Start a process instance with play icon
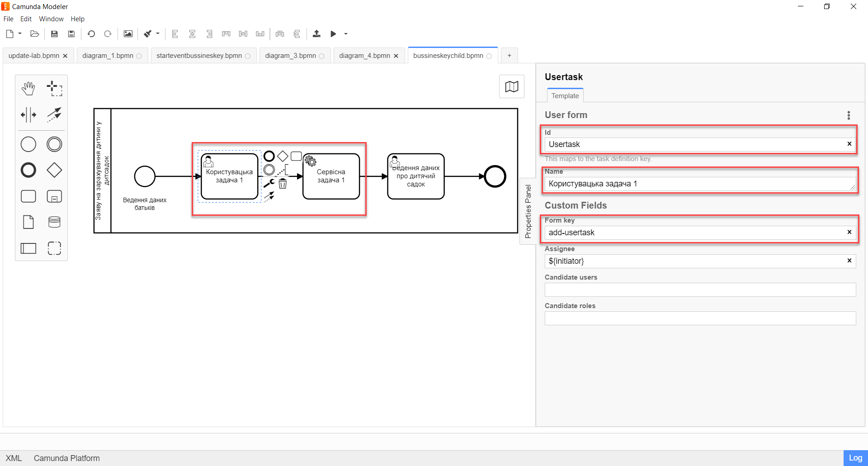 tap(333, 34)
